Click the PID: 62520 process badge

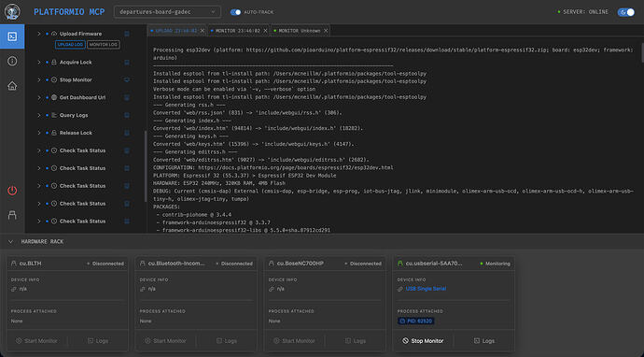pyautogui.click(x=415, y=321)
